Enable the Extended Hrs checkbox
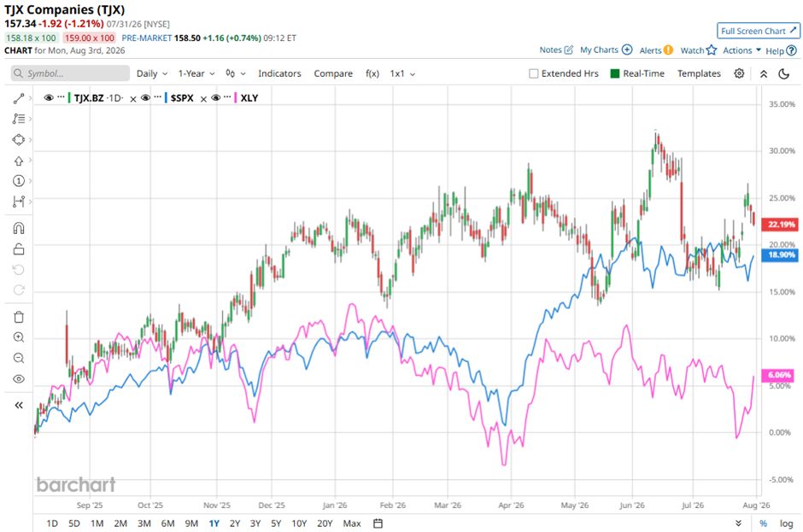 coord(534,73)
